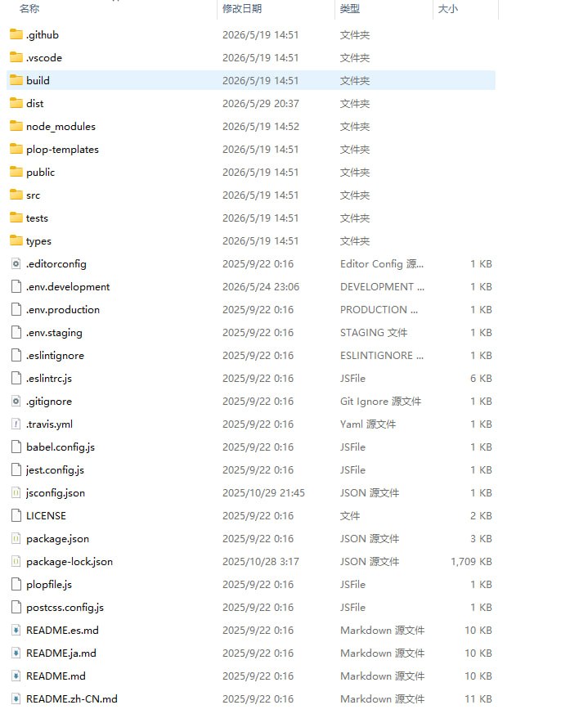The width and height of the screenshot is (588, 714).
Task: Select the postcss.config.js file name
Action: click(65, 608)
